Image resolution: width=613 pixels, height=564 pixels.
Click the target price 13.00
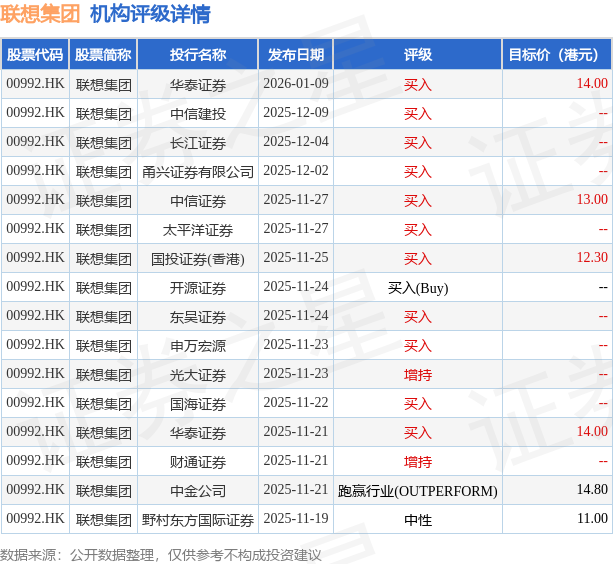pyautogui.click(x=592, y=199)
